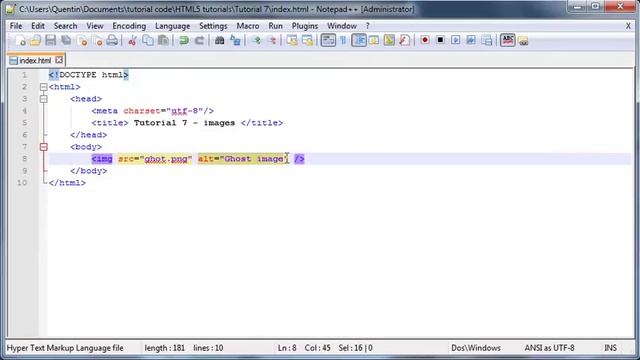Cut selection with the scissors icon

[x=132, y=40]
